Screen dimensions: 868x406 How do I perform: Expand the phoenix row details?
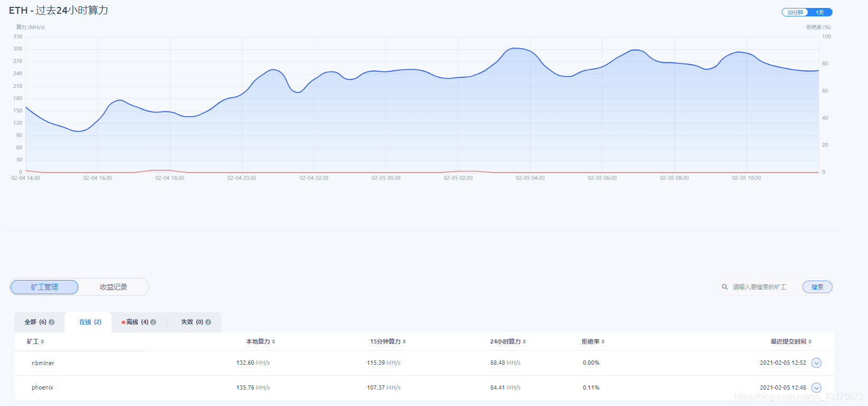[816, 387]
